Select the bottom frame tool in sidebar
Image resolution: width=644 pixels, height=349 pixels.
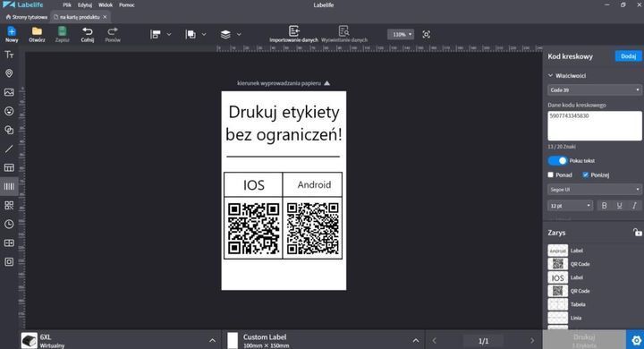(9, 262)
